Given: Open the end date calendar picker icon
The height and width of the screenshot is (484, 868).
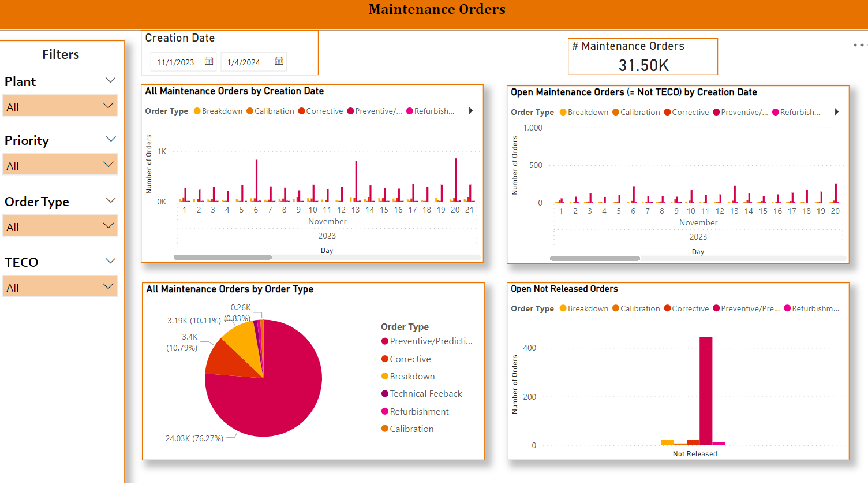Looking at the screenshot, I should (x=279, y=61).
